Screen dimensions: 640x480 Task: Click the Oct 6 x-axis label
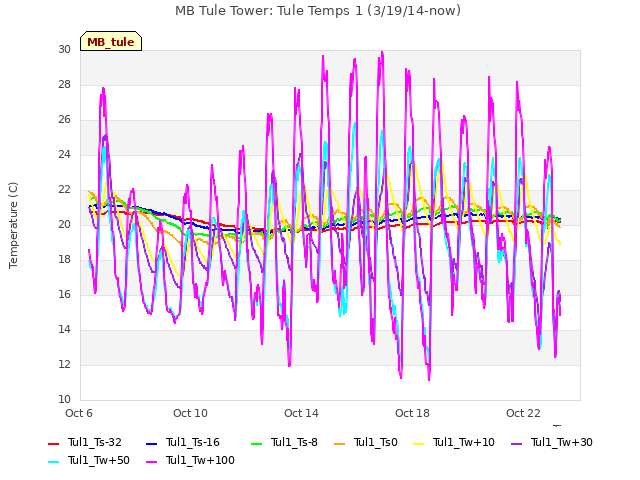click(79, 413)
